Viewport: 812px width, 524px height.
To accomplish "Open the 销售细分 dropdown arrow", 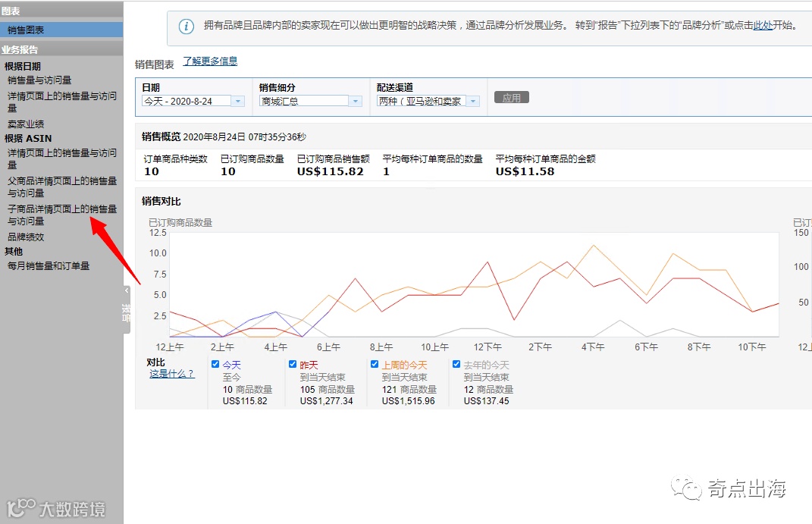I will pyautogui.click(x=356, y=101).
